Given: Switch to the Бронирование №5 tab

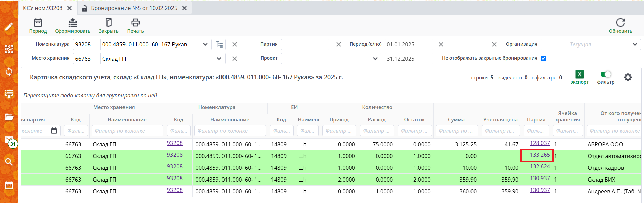Looking at the screenshot, I should coord(134,8).
